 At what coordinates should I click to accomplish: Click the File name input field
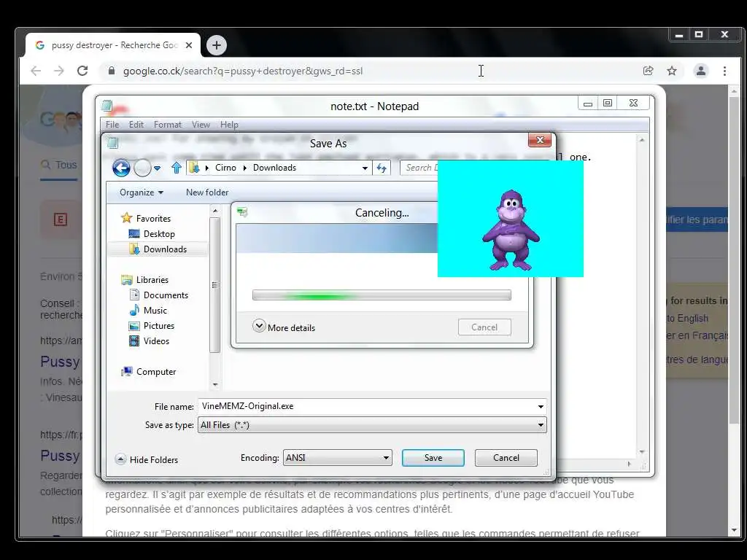pyautogui.click(x=367, y=407)
